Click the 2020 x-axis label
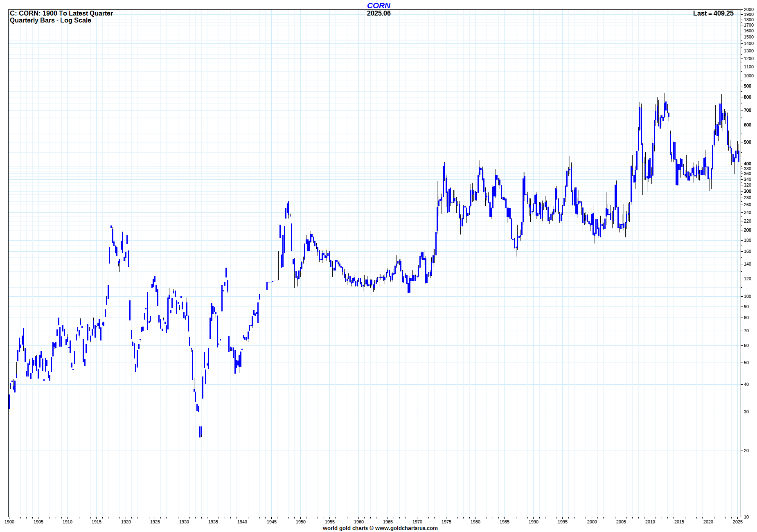757x532 pixels. pos(708,522)
